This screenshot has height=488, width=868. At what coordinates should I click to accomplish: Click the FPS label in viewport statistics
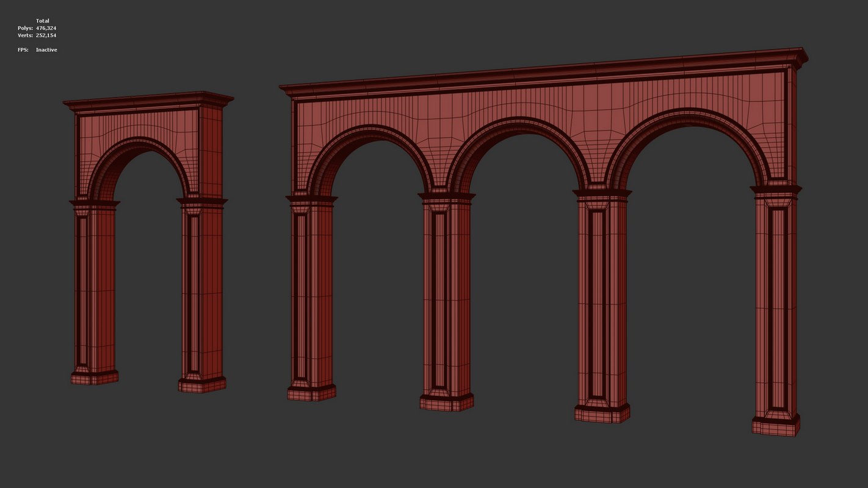tap(23, 49)
